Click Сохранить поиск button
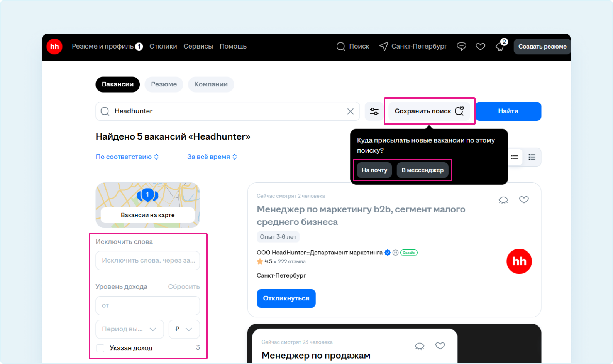Viewport: 613px width, 364px height. click(429, 111)
